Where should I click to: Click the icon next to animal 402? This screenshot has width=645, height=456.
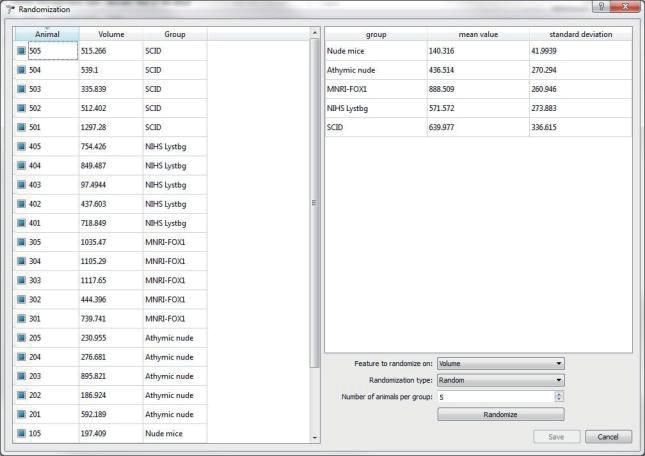[21, 204]
